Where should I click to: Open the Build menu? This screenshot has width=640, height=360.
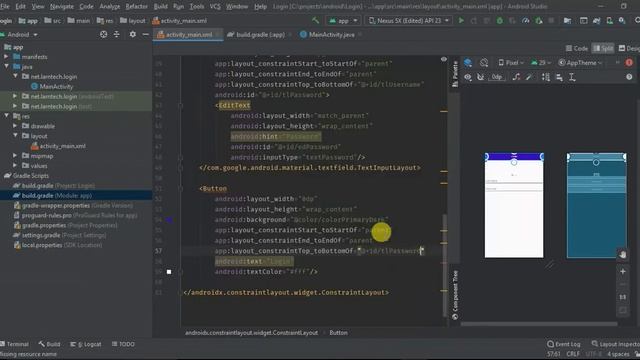point(160,7)
